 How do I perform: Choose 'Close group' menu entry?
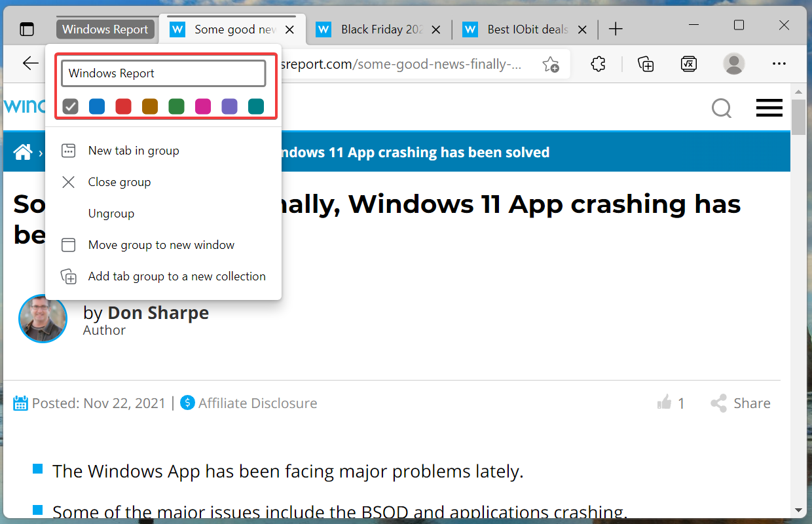(164, 182)
